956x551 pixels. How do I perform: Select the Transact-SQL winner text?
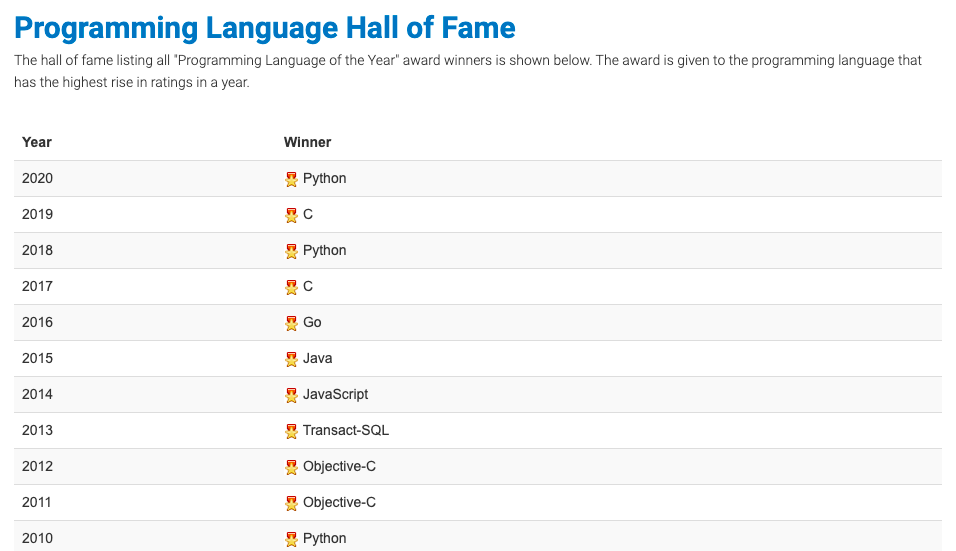[x=346, y=430]
